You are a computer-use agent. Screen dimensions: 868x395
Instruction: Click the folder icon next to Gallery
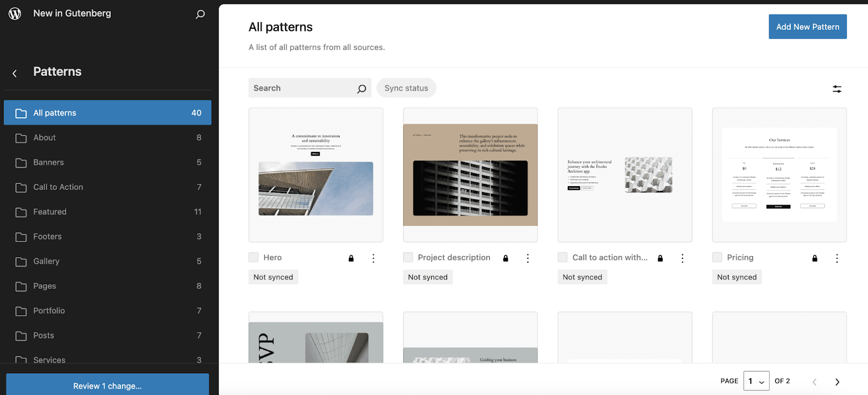pyautogui.click(x=21, y=262)
